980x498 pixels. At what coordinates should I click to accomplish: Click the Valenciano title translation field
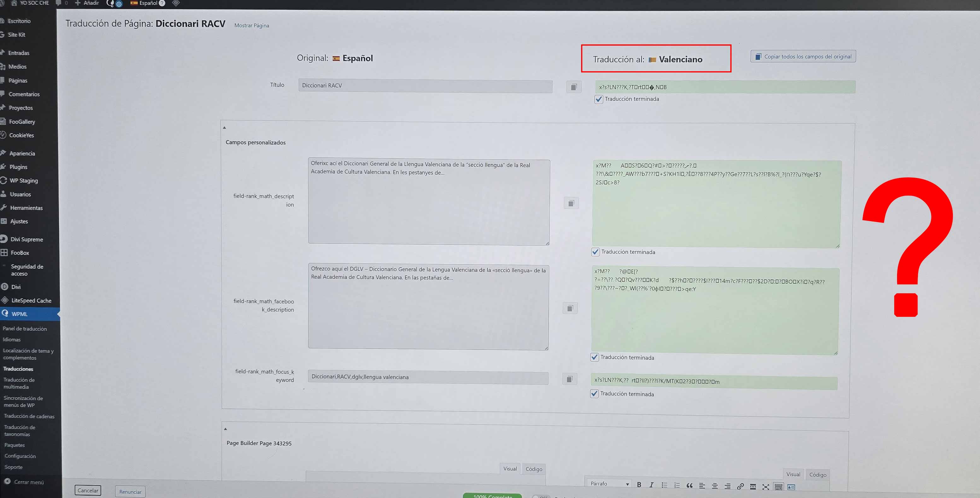[x=725, y=87]
